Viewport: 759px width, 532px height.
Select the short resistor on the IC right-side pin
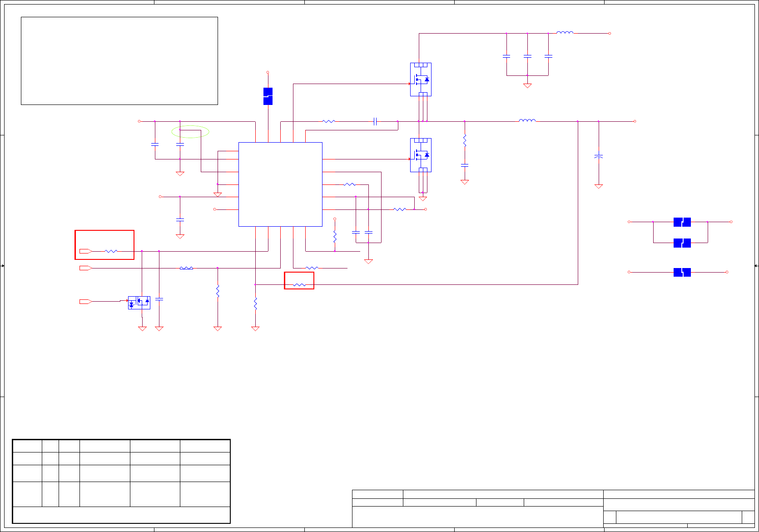coord(350,184)
